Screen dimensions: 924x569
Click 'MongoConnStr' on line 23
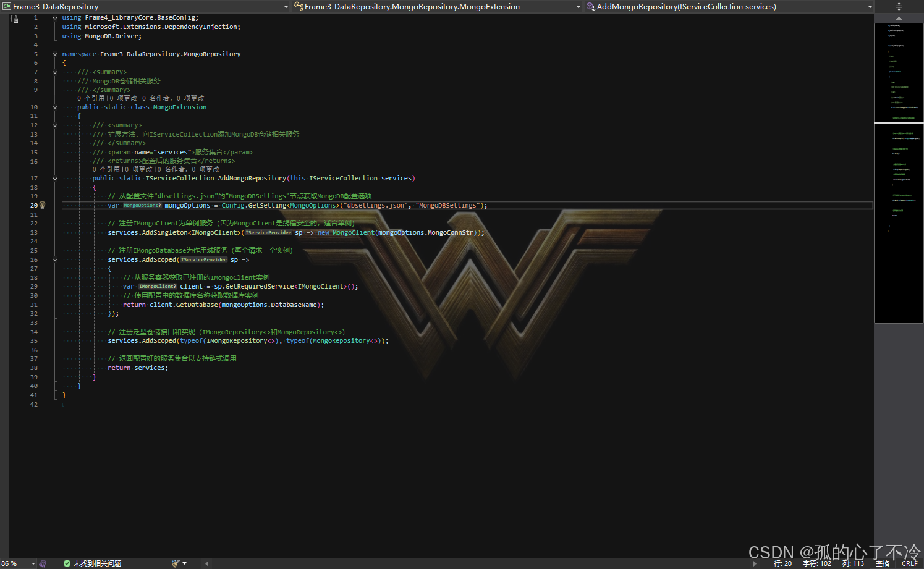pos(450,233)
